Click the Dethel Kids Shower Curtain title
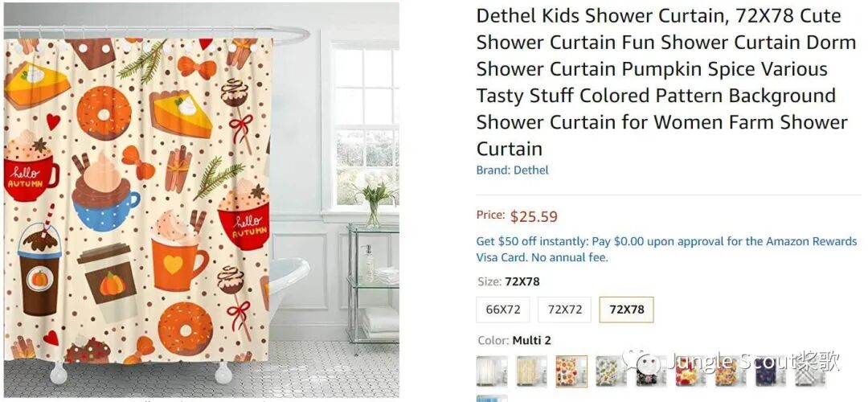The width and height of the screenshot is (868, 402). (666, 82)
